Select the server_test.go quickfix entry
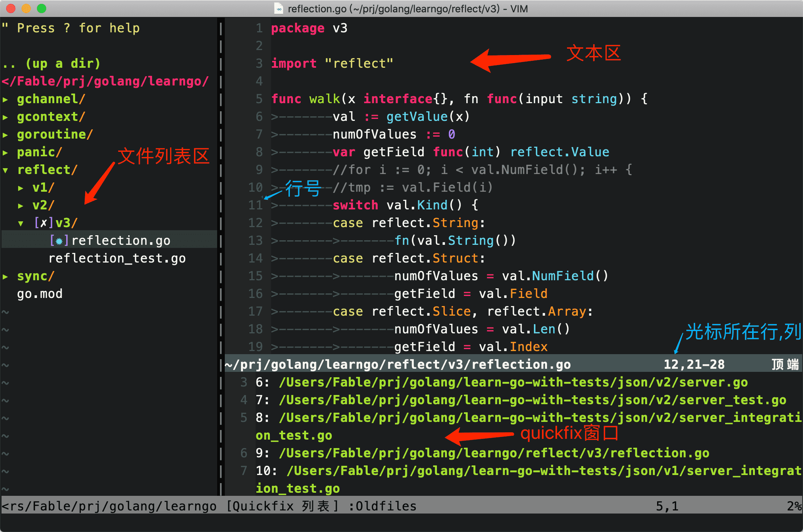803x532 pixels. [532, 400]
